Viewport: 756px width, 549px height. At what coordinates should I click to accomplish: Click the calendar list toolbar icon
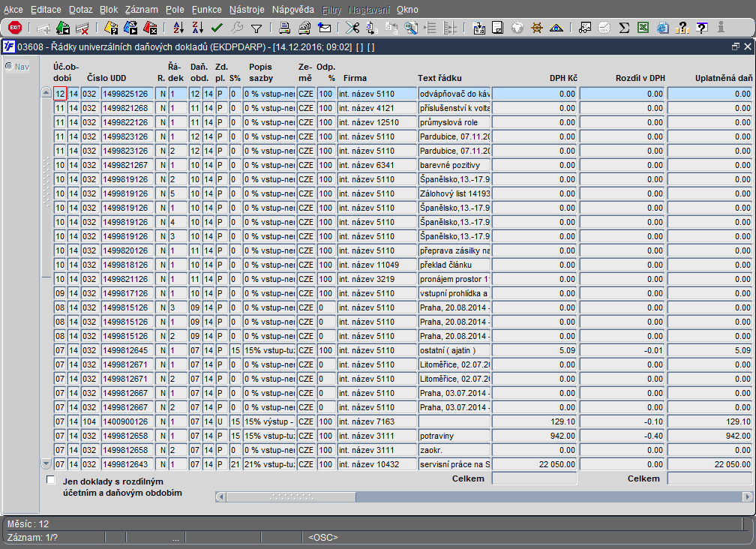(x=478, y=28)
